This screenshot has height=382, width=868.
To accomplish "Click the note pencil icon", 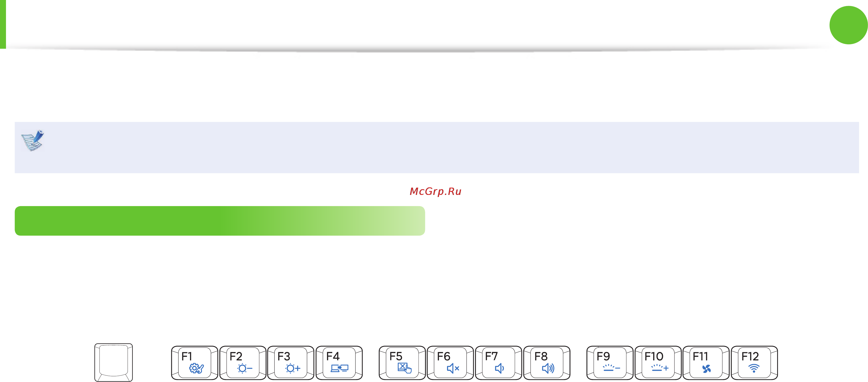I will [32, 140].
